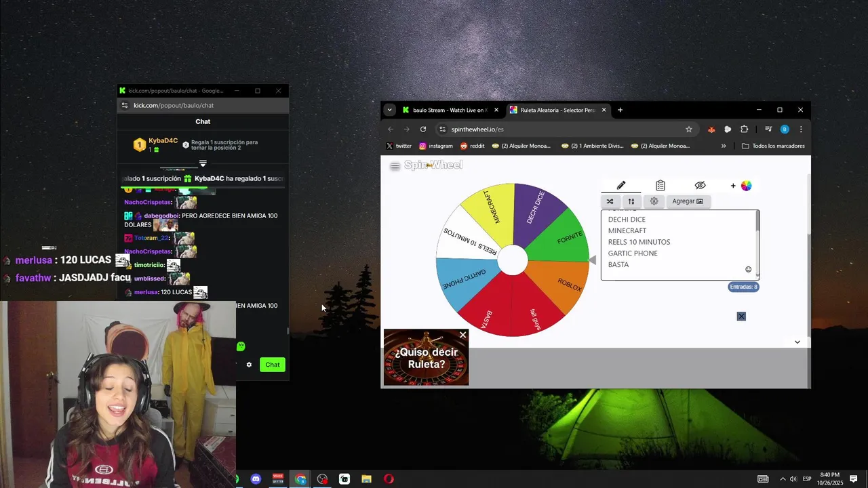The height and width of the screenshot is (488, 868).
Task: Open File Explorer from the taskbar
Action: [x=366, y=479]
